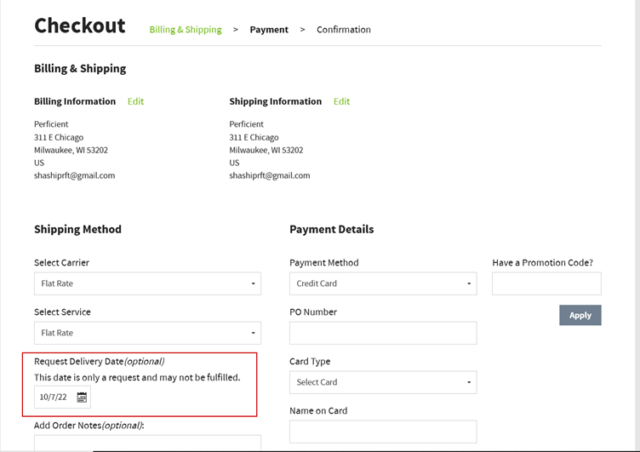
Task: Open the Select Carrier dropdown
Action: [147, 283]
